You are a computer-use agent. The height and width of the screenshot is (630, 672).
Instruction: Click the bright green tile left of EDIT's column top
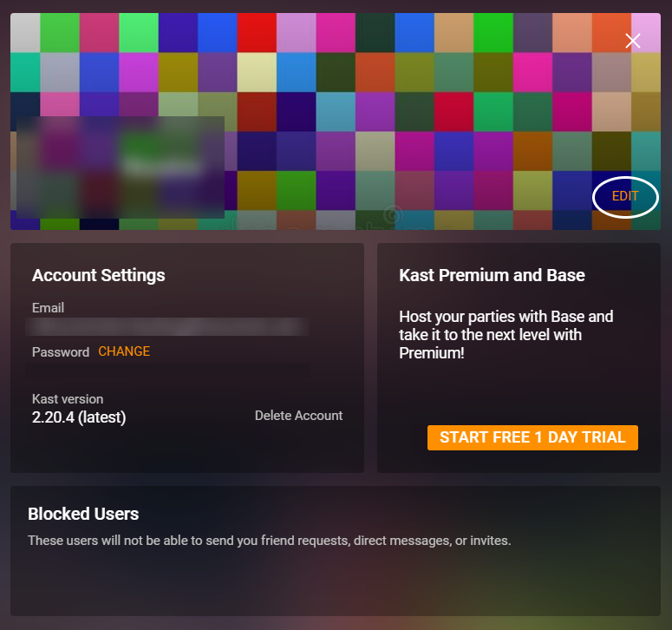[x=493, y=33]
